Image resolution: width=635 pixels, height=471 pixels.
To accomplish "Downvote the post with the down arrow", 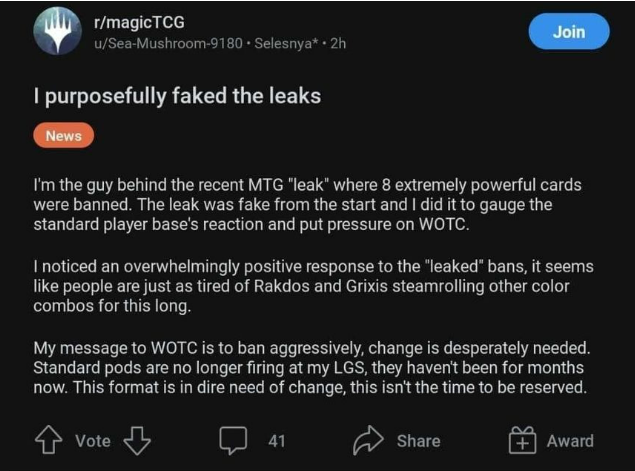I will click(x=137, y=441).
